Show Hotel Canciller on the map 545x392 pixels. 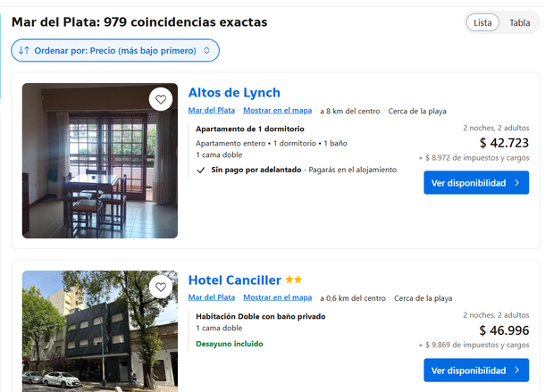pyautogui.click(x=278, y=298)
